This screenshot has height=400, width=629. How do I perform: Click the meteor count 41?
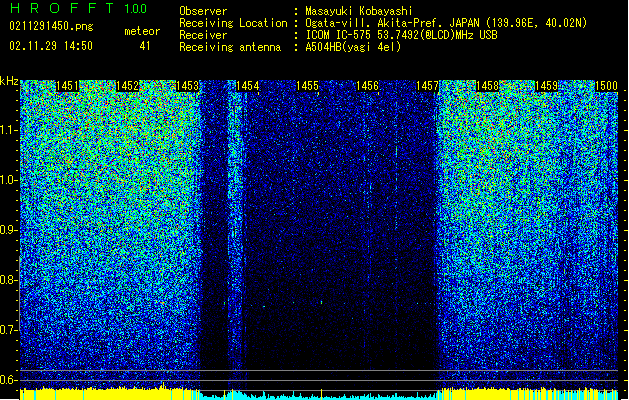pyautogui.click(x=145, y=46)
